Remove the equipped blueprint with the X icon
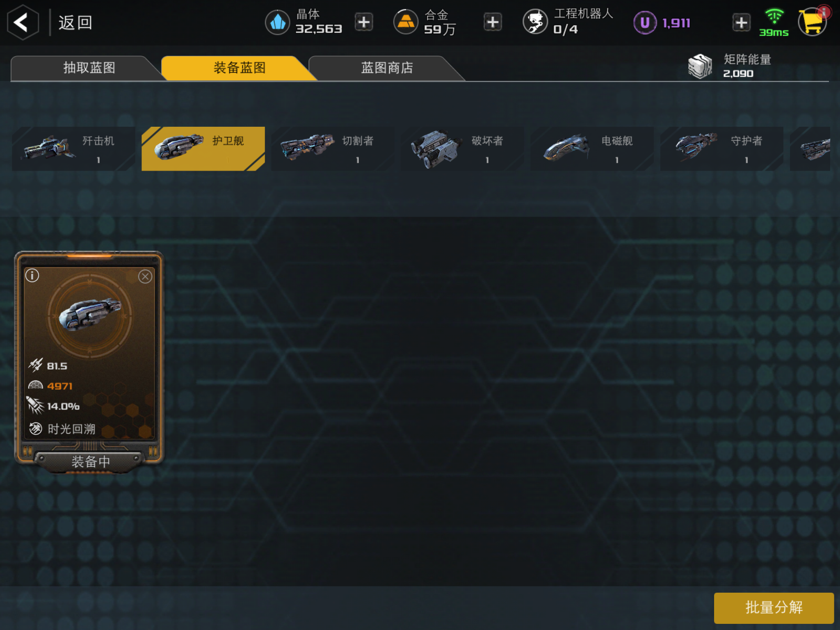840x630 pixels. click(145, 276)
